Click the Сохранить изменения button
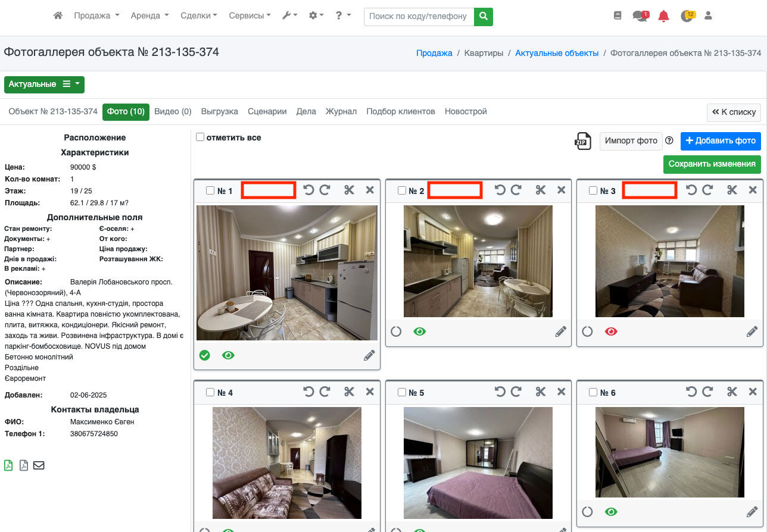The height and width of the screenshot is (532, 767). click(x=712, y=164)
